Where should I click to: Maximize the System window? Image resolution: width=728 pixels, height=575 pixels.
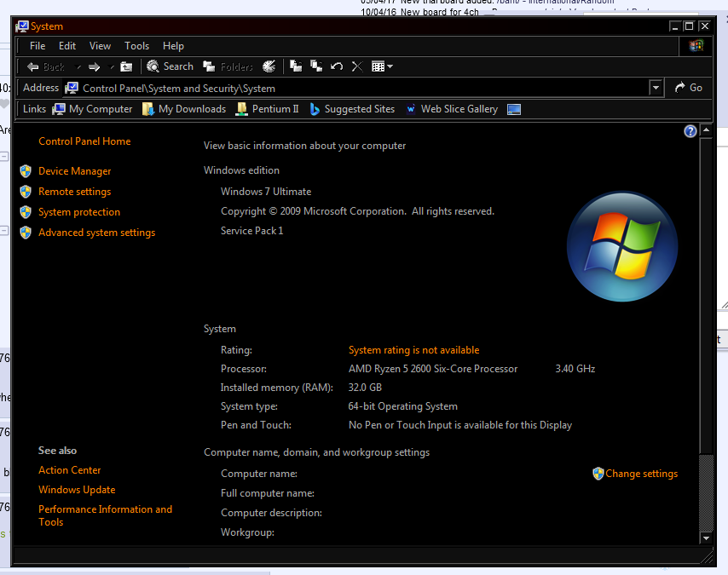point(690,26)
